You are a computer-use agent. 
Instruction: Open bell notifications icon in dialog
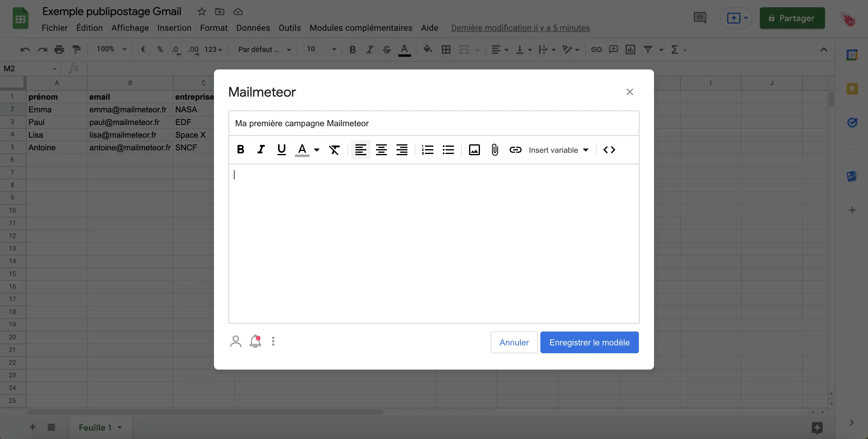point(255,341)
